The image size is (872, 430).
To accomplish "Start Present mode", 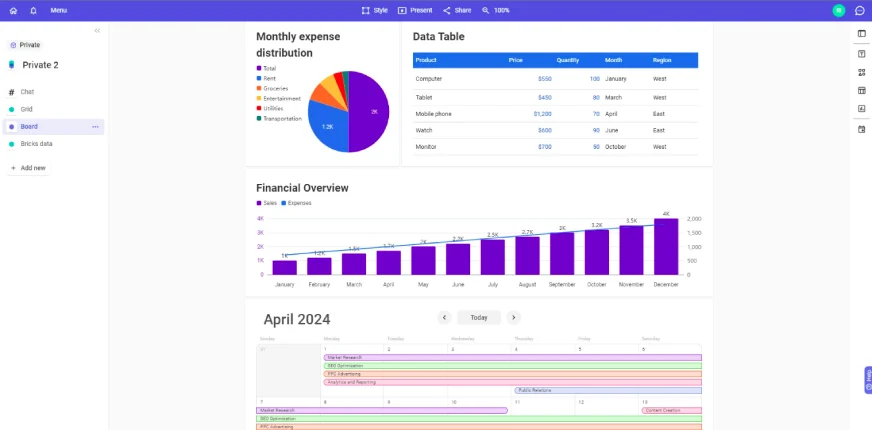I will [415, 11].
